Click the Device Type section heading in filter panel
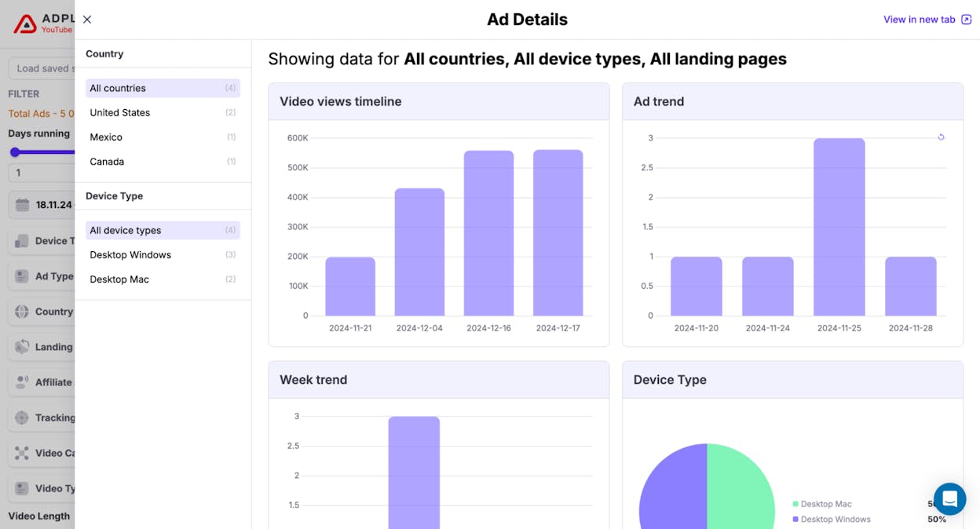 coord(114,195)
